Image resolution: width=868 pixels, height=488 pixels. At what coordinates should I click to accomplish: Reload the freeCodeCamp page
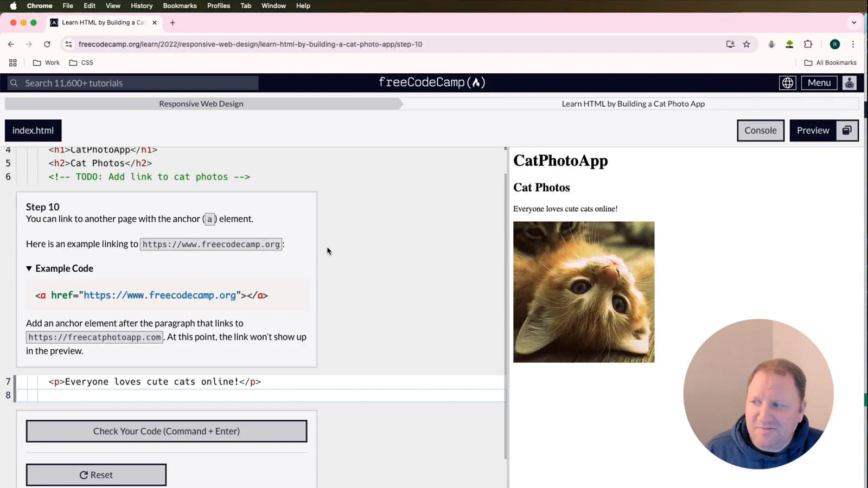[x=47, y=44]
